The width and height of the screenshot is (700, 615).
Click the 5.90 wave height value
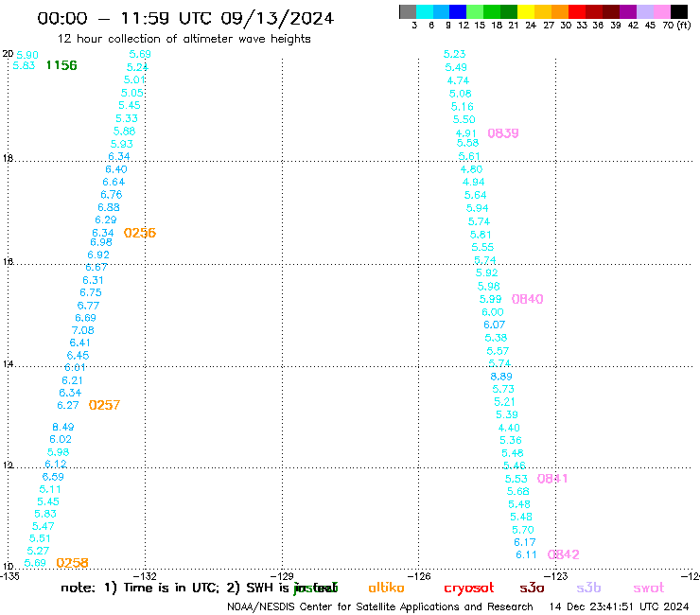point(27,55)
